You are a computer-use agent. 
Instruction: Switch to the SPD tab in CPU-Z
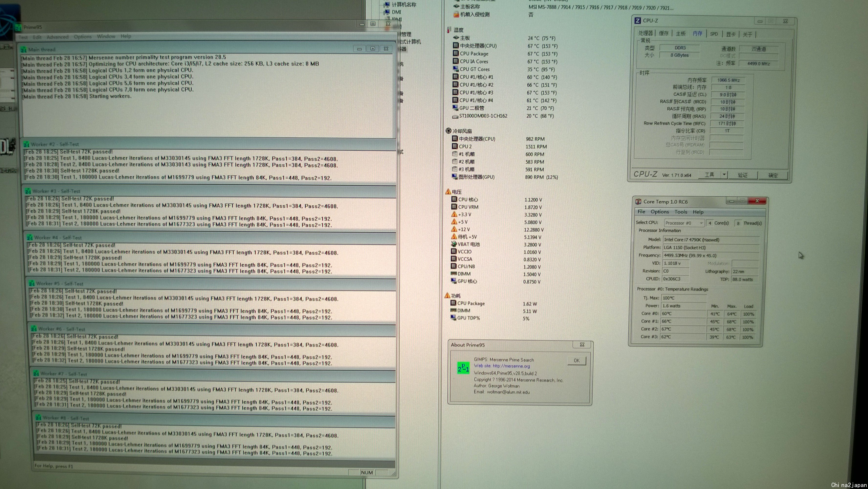(x=714, y=34)
